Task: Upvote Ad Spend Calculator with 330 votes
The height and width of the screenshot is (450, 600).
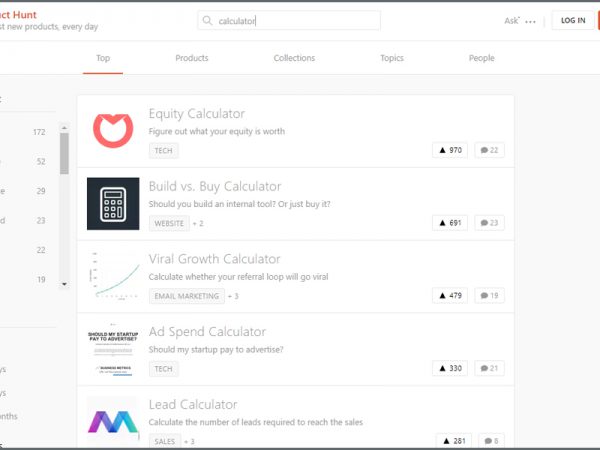Action: click(x=450, y=369)
